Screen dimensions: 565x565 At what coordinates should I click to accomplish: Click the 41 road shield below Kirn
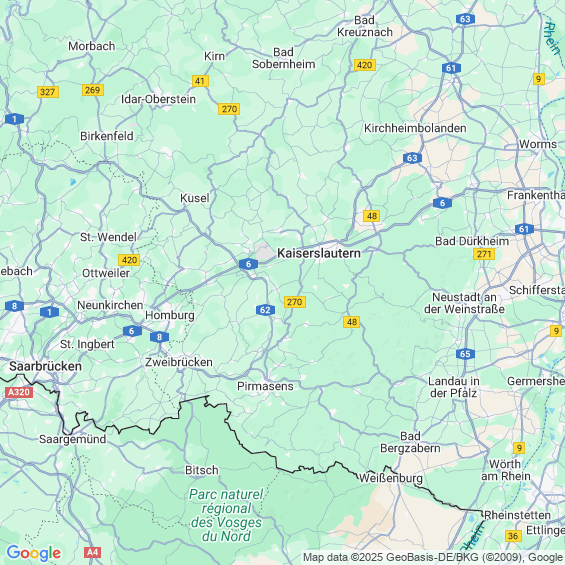click(x=200, y=81)
